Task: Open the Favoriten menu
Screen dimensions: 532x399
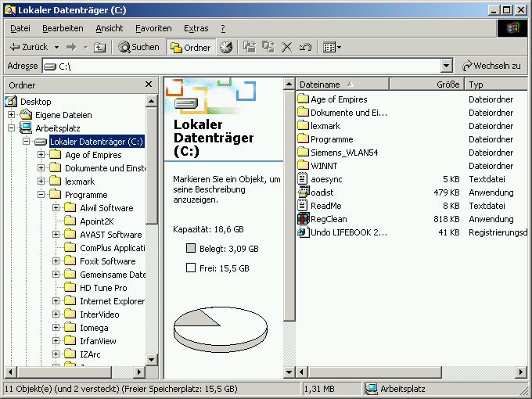Action: click(x=153, y=28)
